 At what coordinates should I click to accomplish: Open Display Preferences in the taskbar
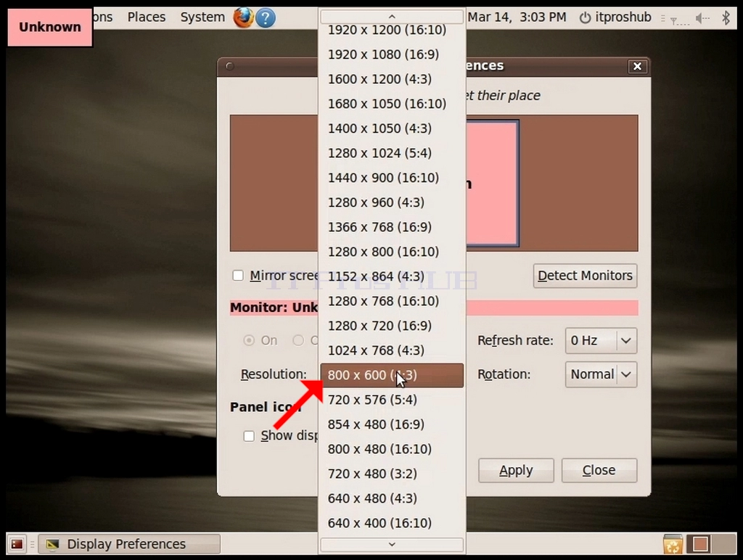click(129, 544)
